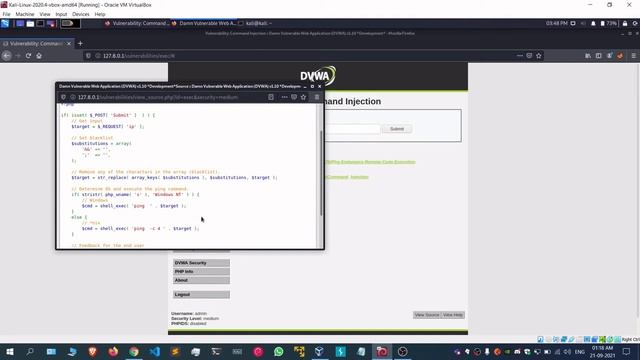The width and height of the screenshot is (640, 360).
Task: Open DVWA Security sidebar item
Action: [201, 263]
